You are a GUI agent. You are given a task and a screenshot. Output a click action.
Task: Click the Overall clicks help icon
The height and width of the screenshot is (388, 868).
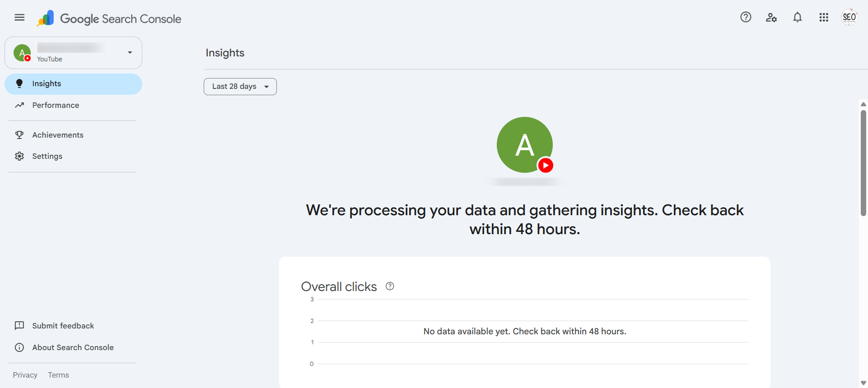[x=390, y=286]
